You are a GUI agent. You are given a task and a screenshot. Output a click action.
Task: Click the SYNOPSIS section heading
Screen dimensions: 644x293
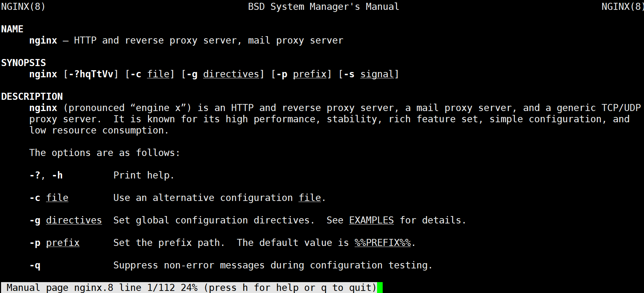(x=24, y=63)
